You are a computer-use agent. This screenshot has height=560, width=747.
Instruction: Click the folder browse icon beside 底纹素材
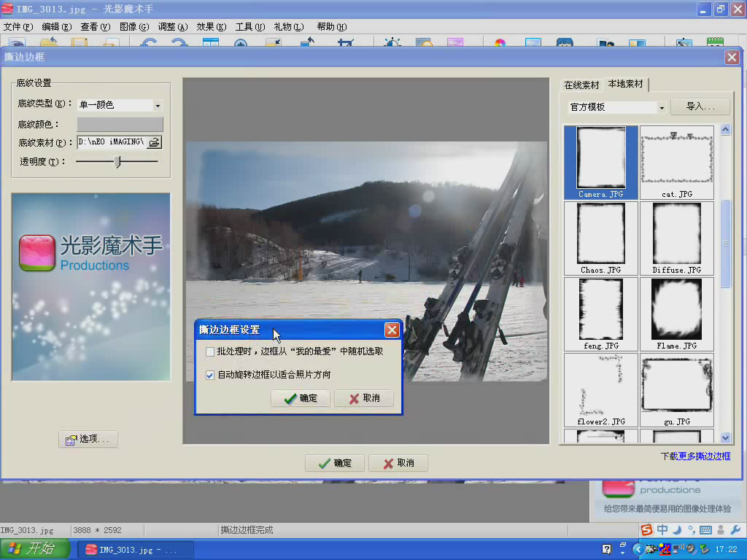coord(155,142)
